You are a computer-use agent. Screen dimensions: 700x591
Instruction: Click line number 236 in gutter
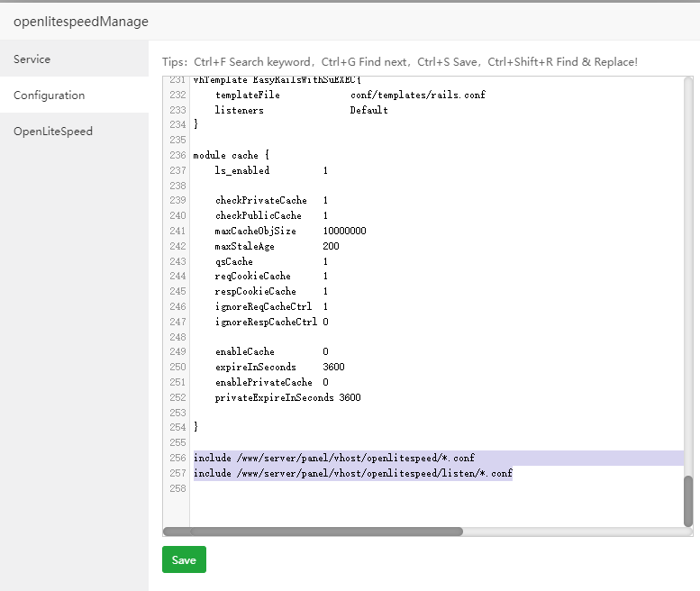177,155
